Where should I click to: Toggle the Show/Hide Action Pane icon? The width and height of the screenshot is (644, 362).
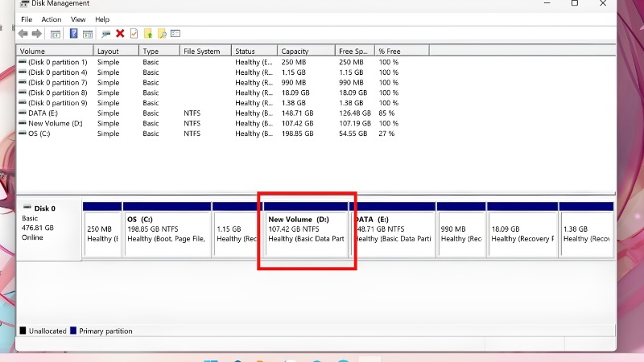tap(88, 34)
